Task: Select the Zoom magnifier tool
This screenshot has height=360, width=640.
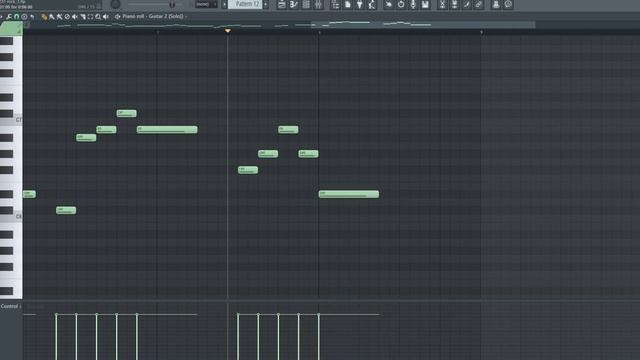Action: (x=98, y=17)
